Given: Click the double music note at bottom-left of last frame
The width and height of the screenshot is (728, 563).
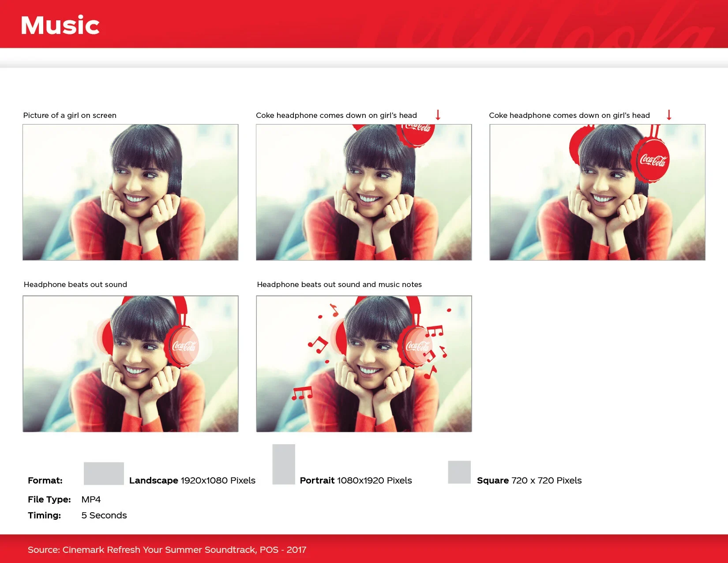Looking at the screenshot, I should coord(302,393).
